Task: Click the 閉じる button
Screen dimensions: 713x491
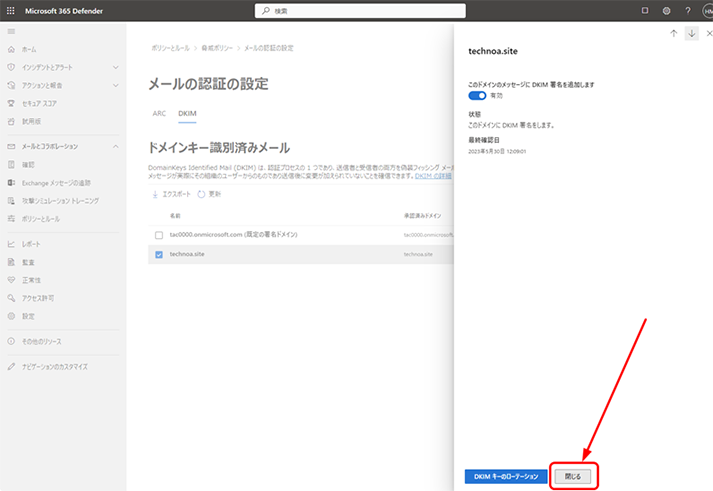Action: 573,476
